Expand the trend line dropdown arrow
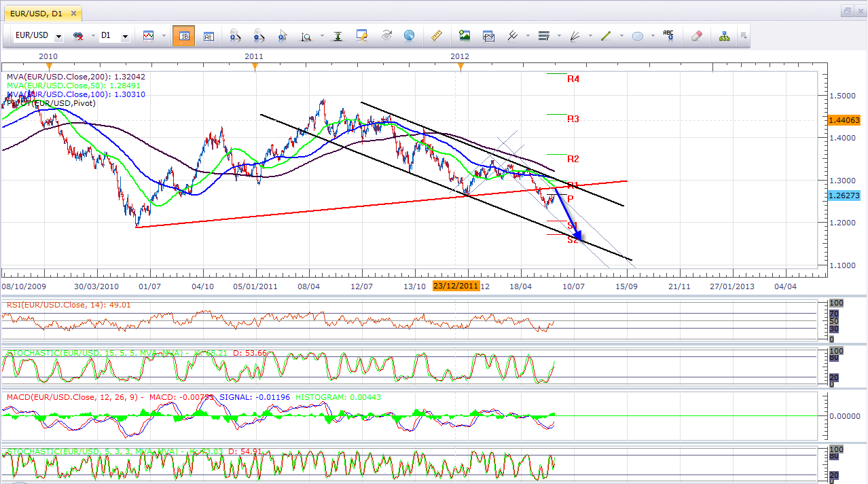 coord(621,36)
